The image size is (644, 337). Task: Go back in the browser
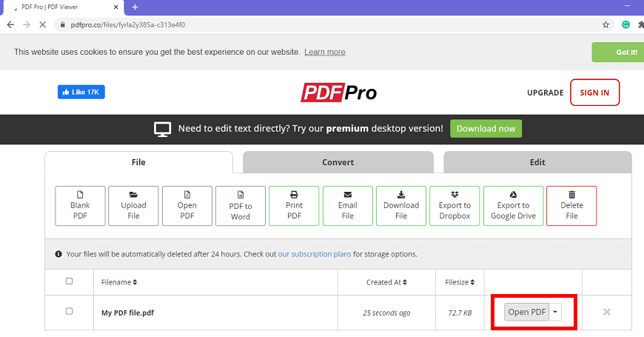click(x=10, y=24)
